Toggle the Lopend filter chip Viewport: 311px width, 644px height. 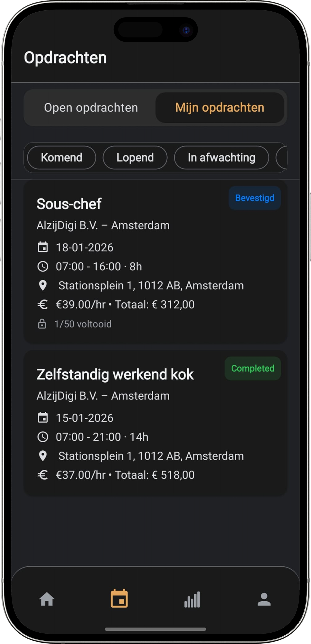coord(135,158)
